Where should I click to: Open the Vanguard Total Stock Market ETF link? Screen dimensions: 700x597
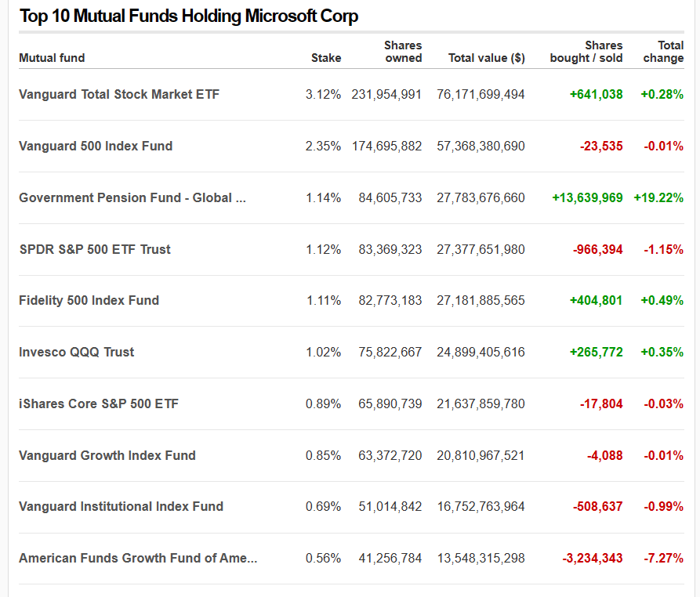click(119, 95)
